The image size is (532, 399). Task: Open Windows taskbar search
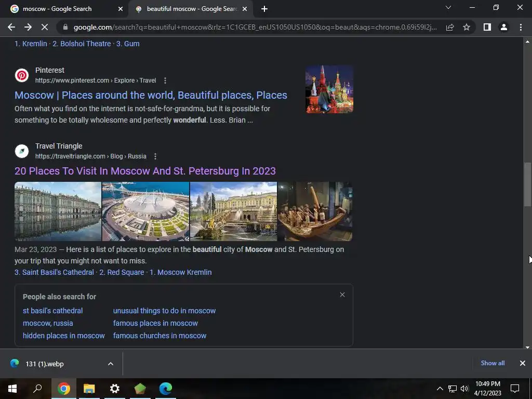37,389
